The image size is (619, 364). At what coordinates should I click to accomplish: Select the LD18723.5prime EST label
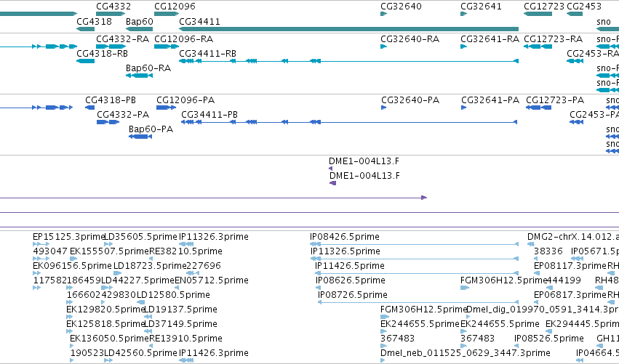coord(150,266)
